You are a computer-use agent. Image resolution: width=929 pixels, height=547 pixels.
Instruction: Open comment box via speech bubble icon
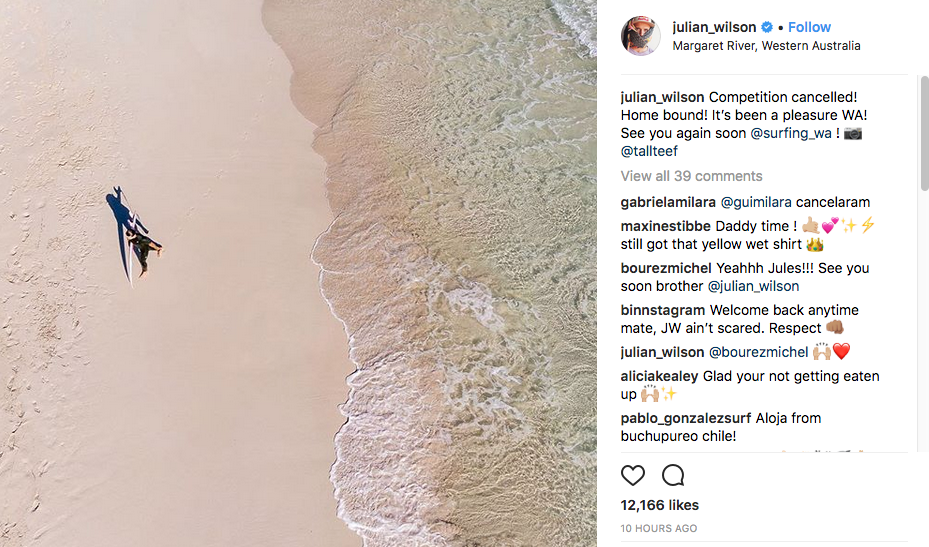674,475
